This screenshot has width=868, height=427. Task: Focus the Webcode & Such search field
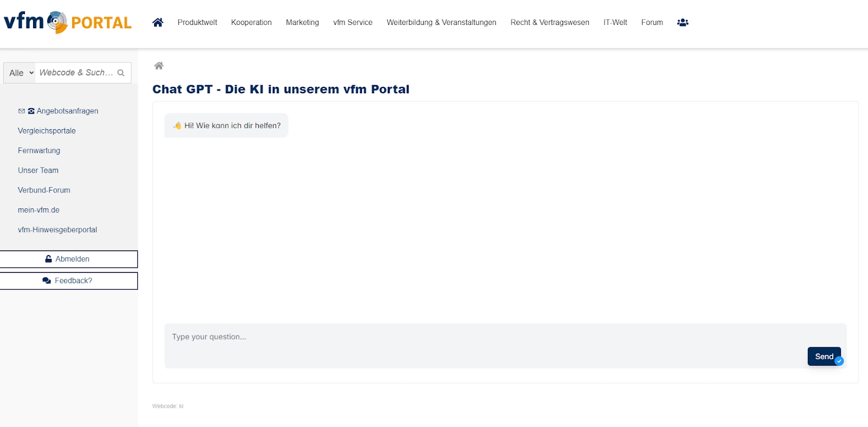coord(76,73)
